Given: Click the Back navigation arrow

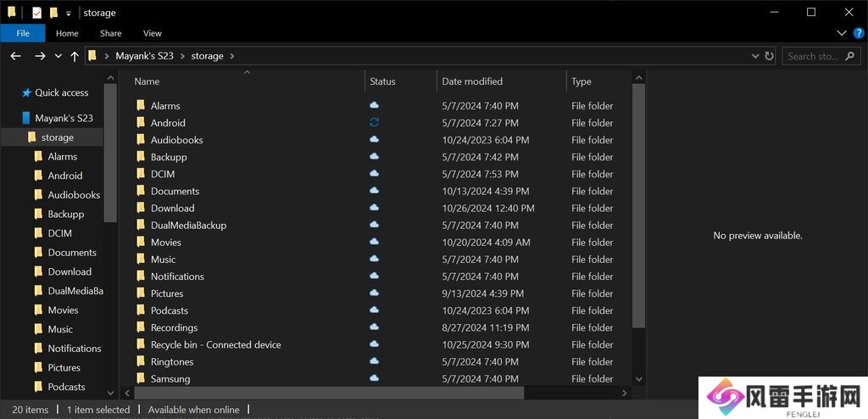Looking at the screenshot, I should 15,56.
